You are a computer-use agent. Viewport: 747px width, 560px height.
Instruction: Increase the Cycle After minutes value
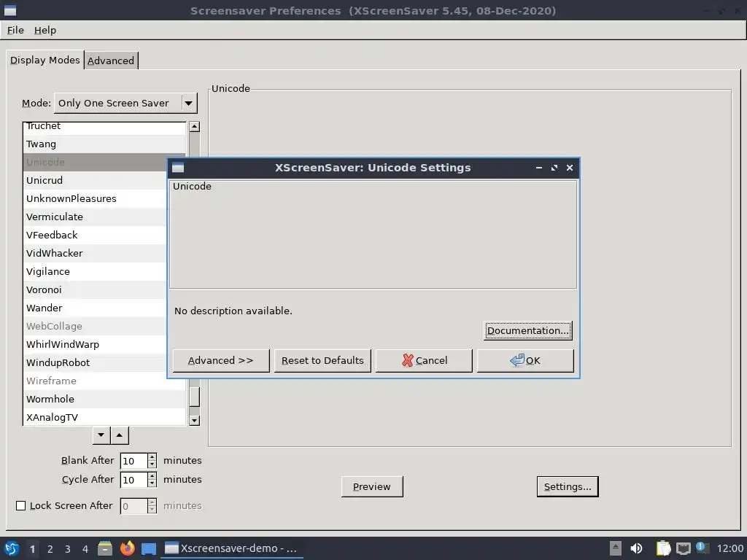152,476
